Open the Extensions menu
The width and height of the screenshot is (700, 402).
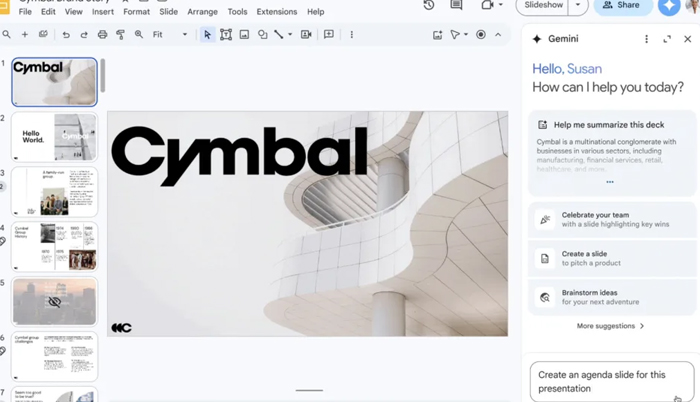[x=277, y=12]
